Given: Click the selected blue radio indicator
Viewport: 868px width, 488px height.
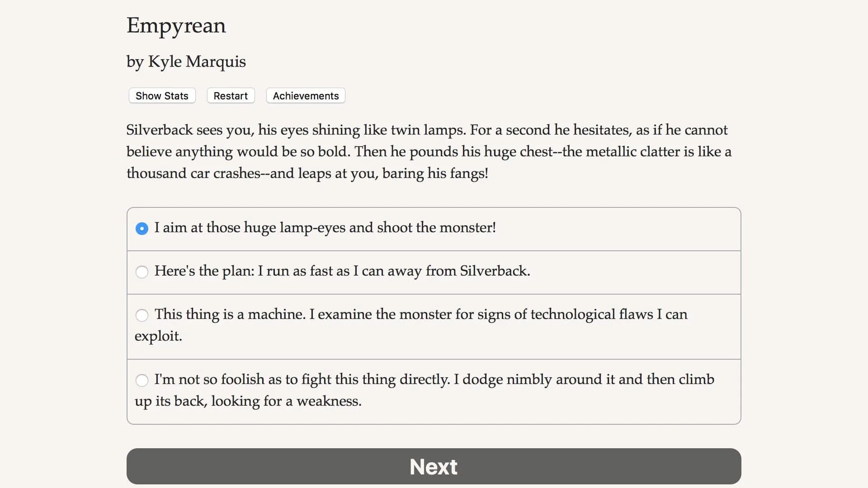Looking at the screenshot, I should [x=142, y=229].
